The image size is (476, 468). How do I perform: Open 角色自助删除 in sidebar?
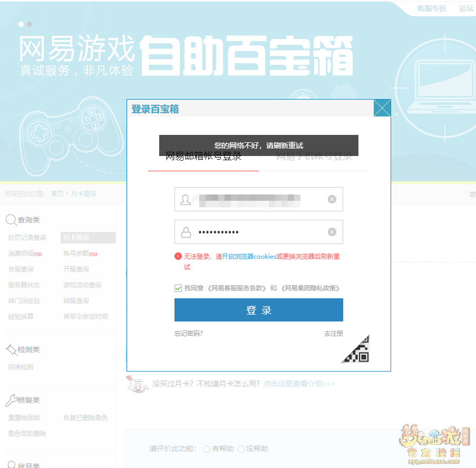[27, 433]
